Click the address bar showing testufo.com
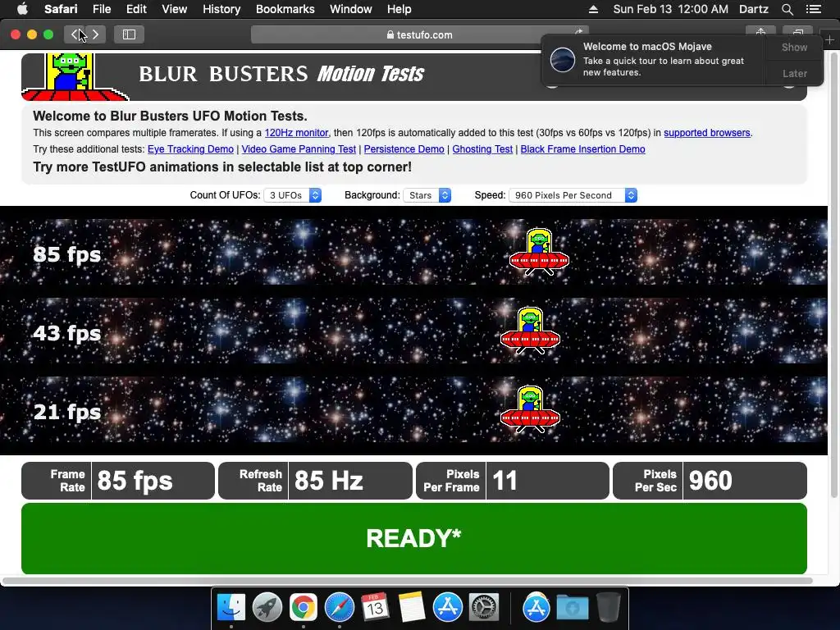This screenshot has width=840, height=630. (419, 34)
